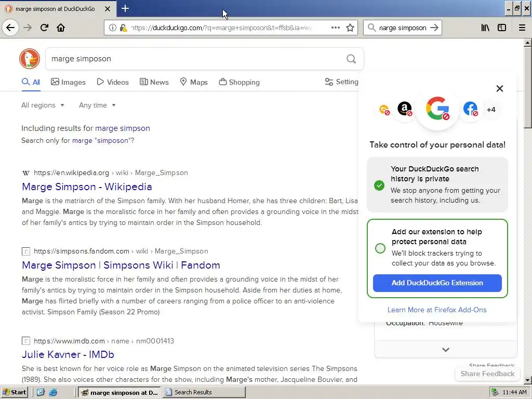This screenshot has height=399, width=532.
Task: Click the system tray network icon
Action: [x=495, y=392]
